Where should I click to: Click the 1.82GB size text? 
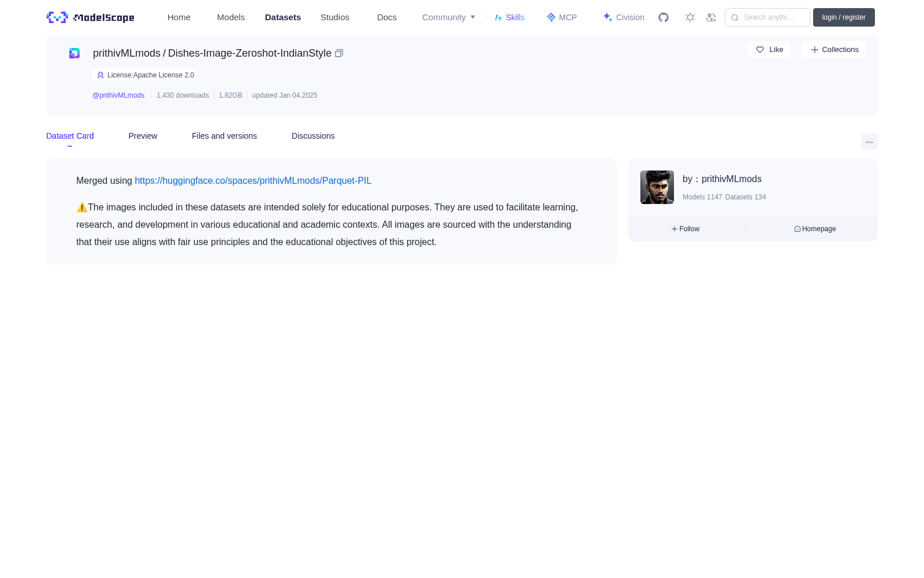click(x=230, y=95)
